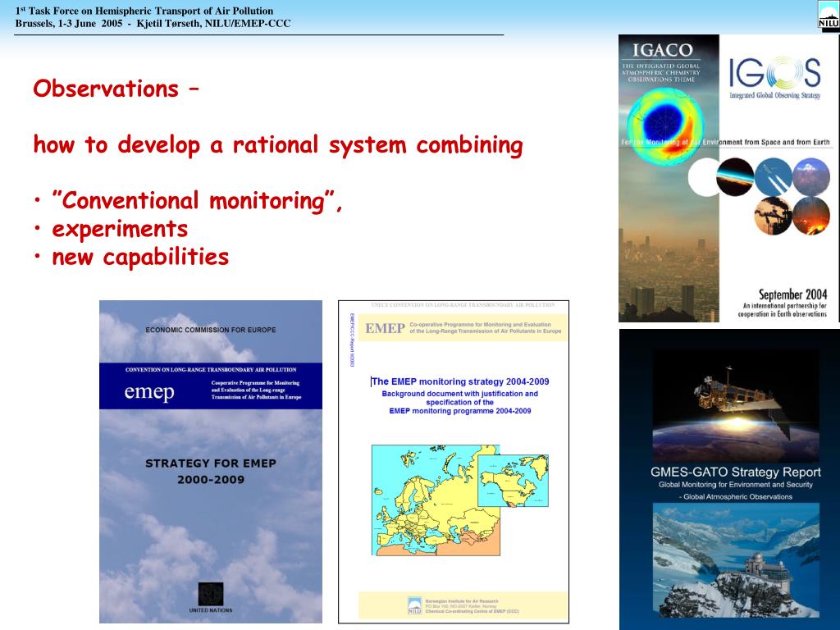Click the United Nations emblem on EMEP cover
This screenshot has width=840, height=630.
(211, 594)
